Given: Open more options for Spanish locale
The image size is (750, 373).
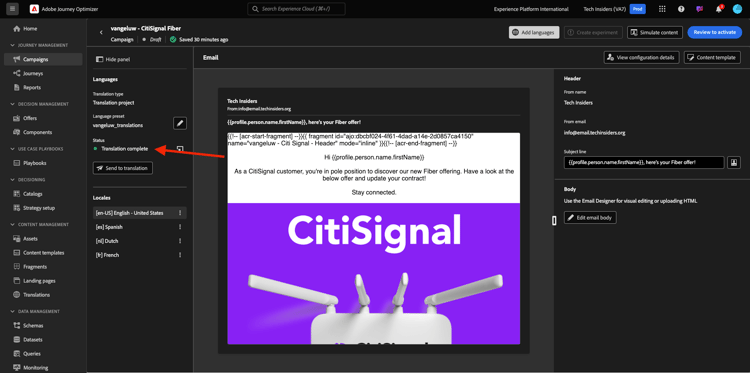Looking at the screenshot, I should 180,227.
